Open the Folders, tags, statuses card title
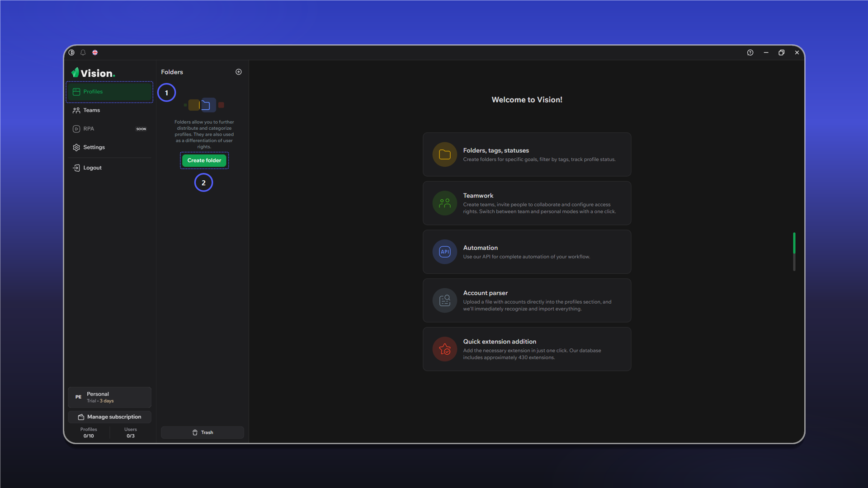Viewport: 868px width, 488px height. 496,150
